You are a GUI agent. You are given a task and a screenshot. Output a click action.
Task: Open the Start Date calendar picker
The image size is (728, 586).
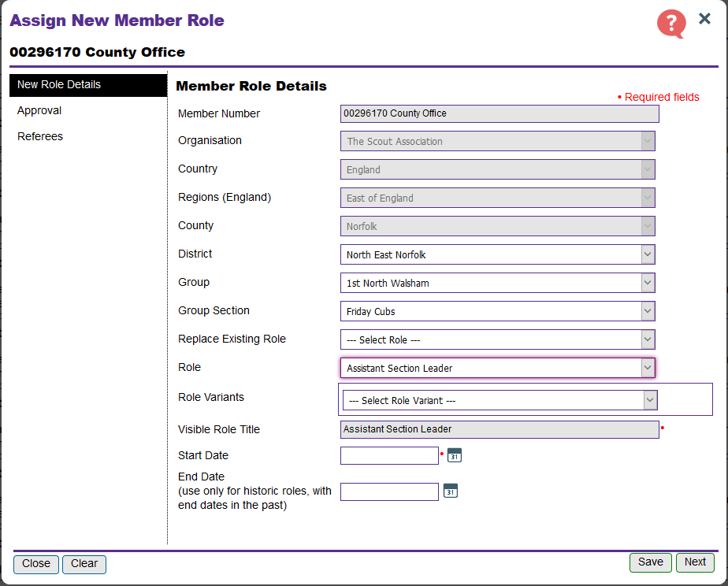(455, 455)
